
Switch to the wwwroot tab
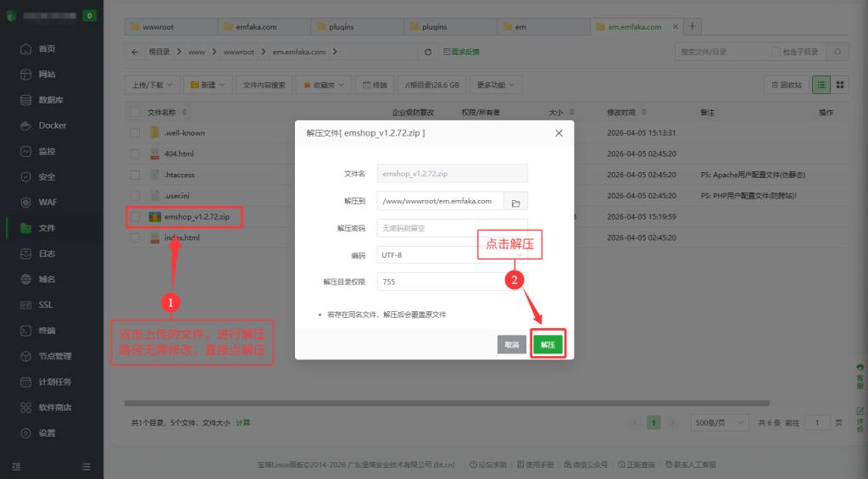[171, 26]
